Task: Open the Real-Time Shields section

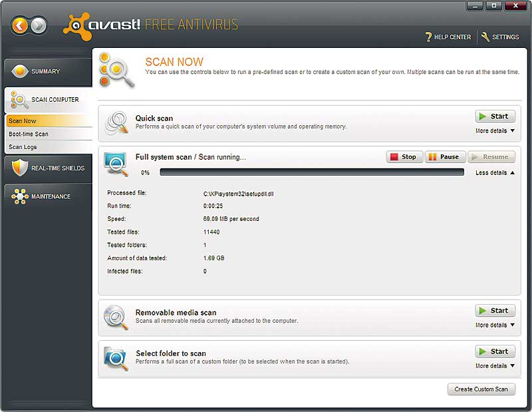Action: [x=48, y=168]
